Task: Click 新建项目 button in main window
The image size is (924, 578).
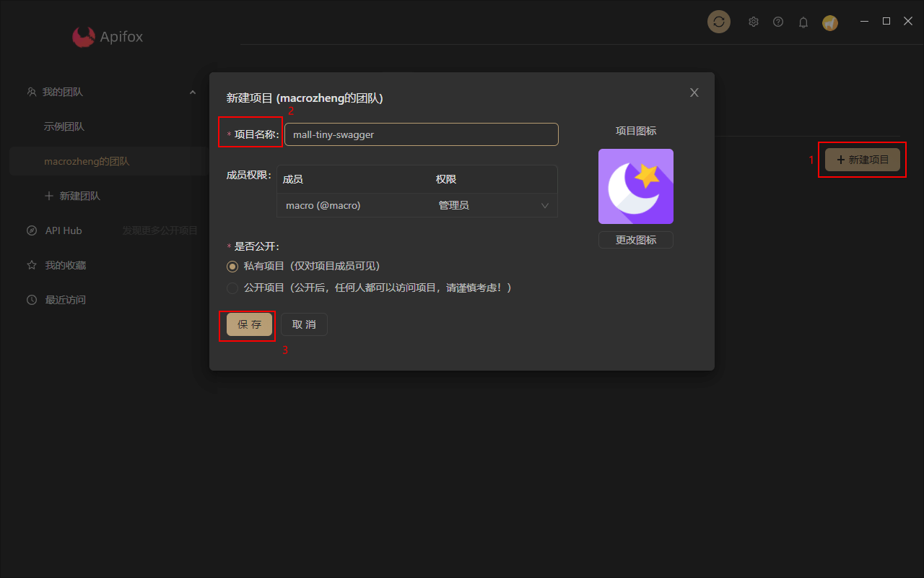Action: coord(863,160)
